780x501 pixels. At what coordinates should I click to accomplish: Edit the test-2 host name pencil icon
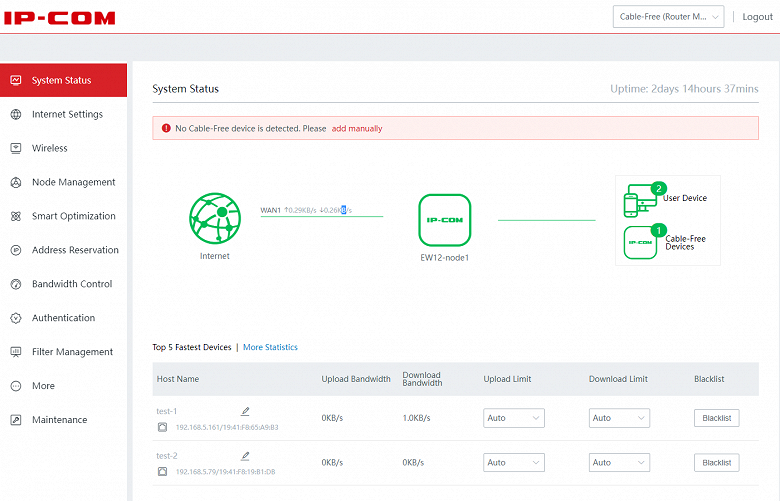click(x=245, y=456)
